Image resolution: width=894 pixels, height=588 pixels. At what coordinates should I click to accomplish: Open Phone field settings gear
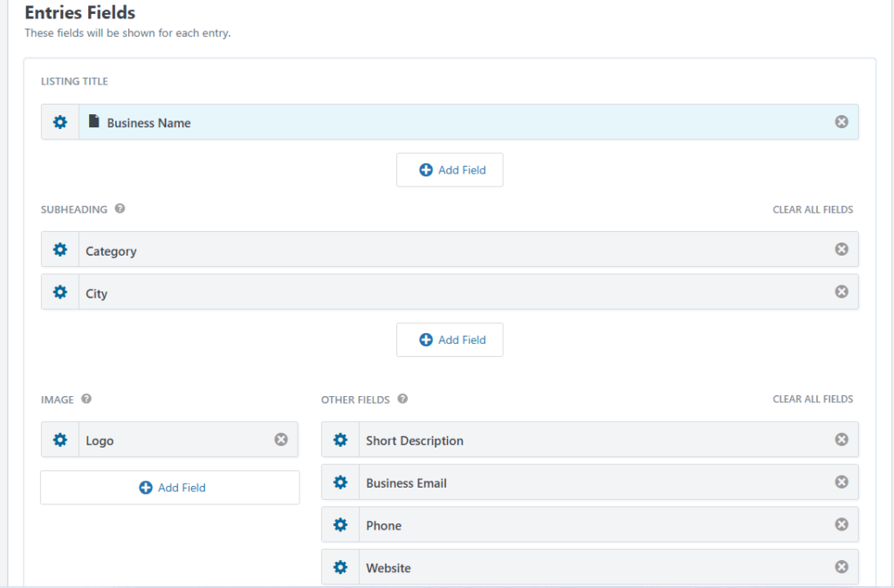tap(340, 525)
